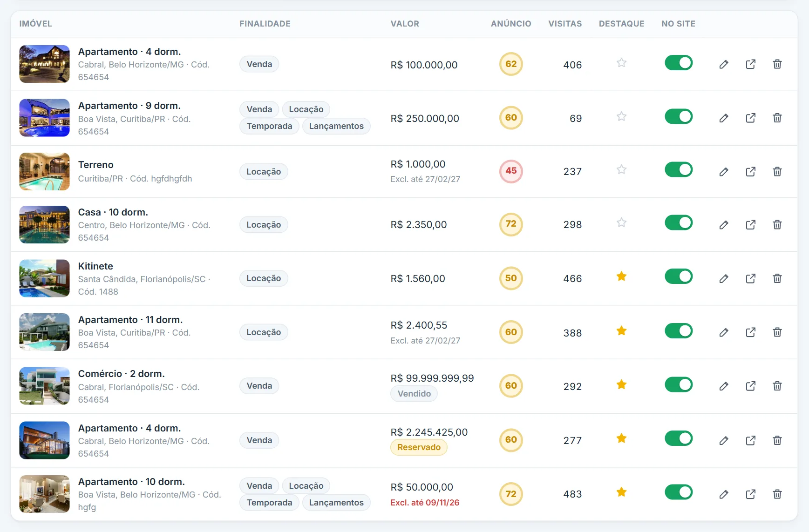
Task: Open Casa 10 dorm. listing in new window
Action: [x=750, y=225]
